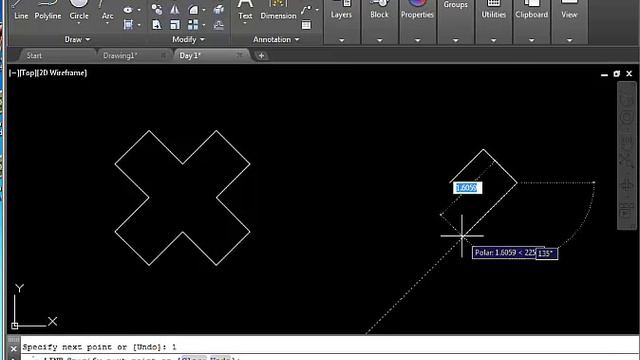Expand the Draw panel flyout

(x=77, y=40)
